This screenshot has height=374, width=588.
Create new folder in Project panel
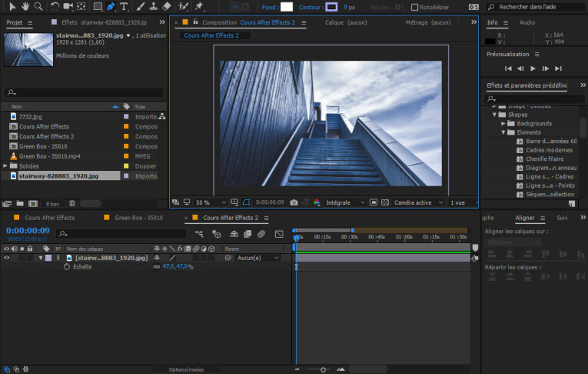pos(20,203)
